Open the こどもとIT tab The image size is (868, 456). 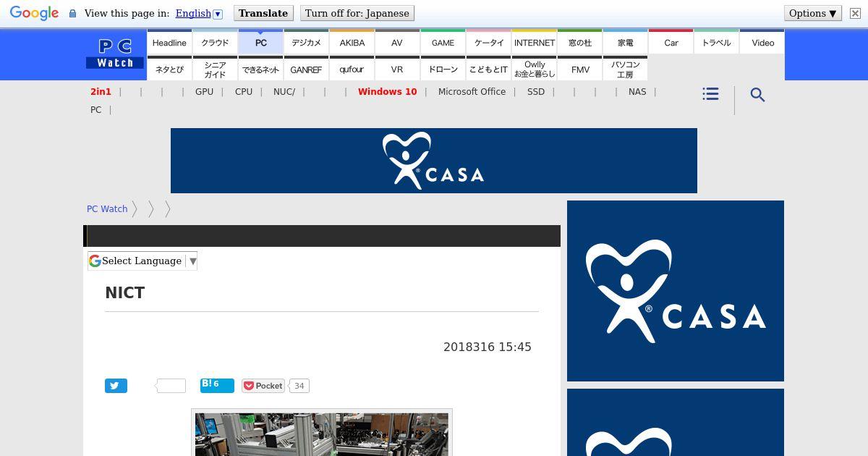(488, 69)
